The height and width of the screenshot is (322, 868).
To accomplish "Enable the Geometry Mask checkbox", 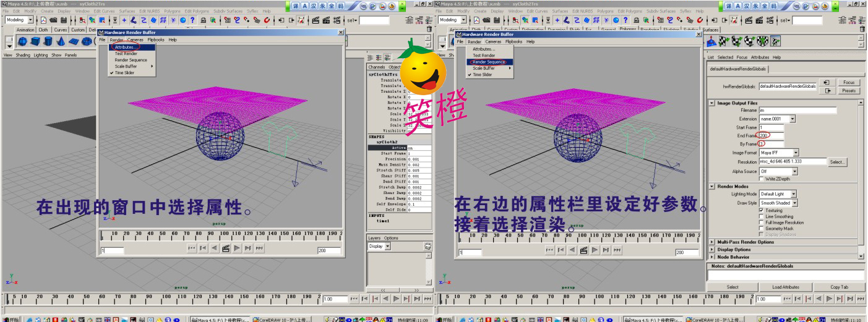I will (x=761, y=229).
